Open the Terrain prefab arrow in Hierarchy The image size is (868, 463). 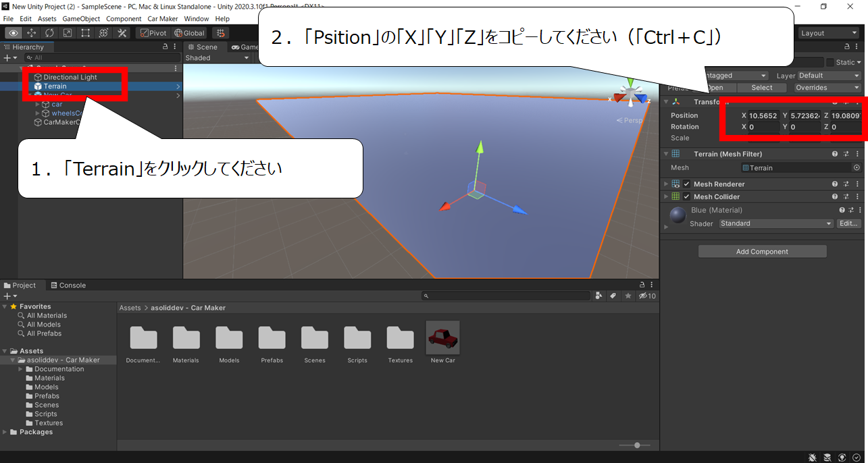pos(178,86)
